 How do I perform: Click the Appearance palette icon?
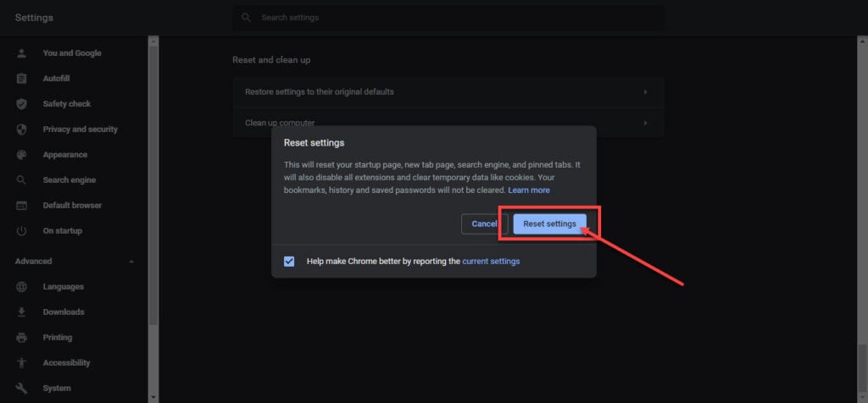[x=21, y=155]
